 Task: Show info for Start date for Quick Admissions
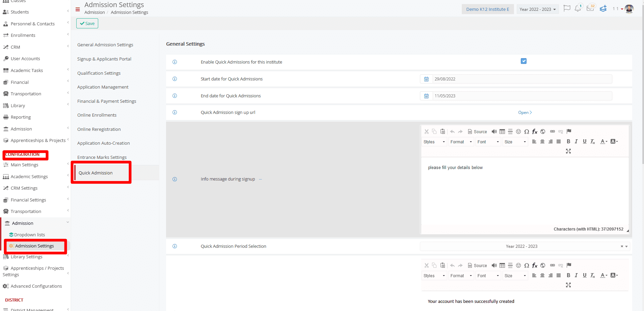[x=175, y=79]
